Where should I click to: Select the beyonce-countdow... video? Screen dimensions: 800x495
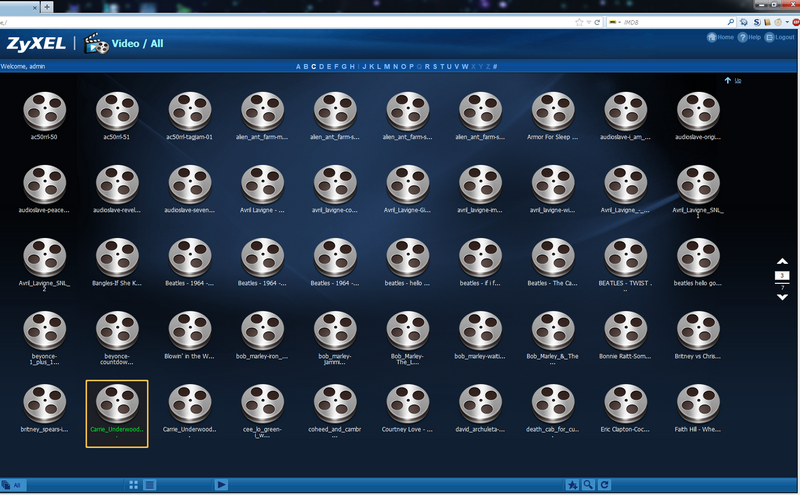coord(117,338)
